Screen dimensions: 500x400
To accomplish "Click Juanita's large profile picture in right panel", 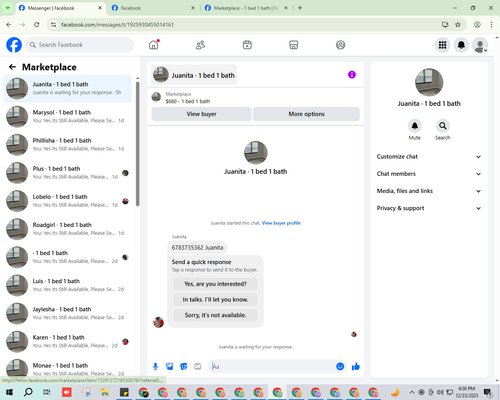I will [429, 82].
